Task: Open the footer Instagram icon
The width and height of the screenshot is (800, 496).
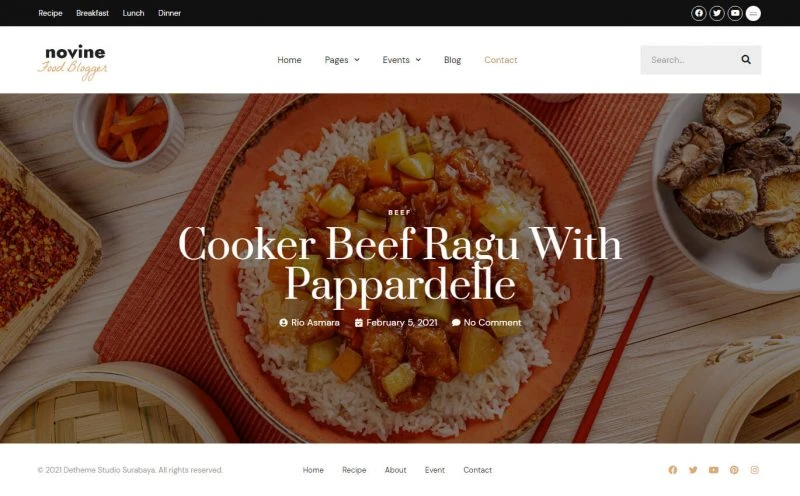Action: (755, 470)
